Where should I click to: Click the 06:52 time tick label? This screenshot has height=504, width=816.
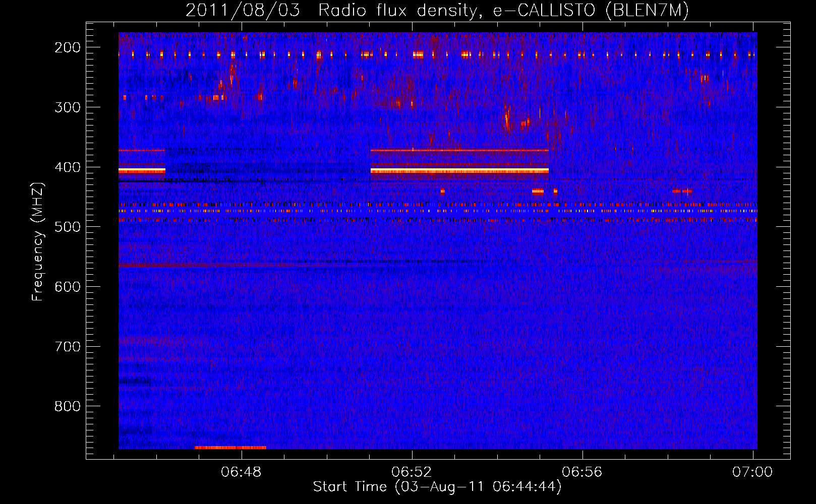pos(412,472)
